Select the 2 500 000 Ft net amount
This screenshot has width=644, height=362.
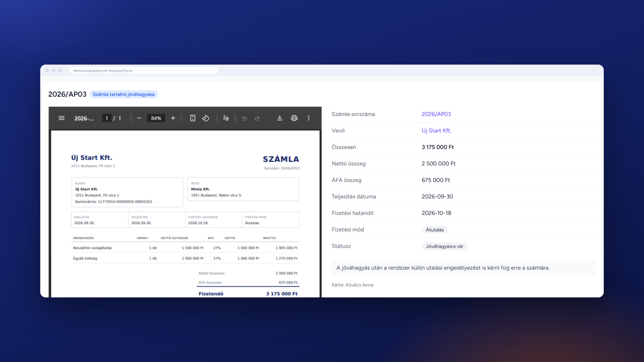click(438, 163)
